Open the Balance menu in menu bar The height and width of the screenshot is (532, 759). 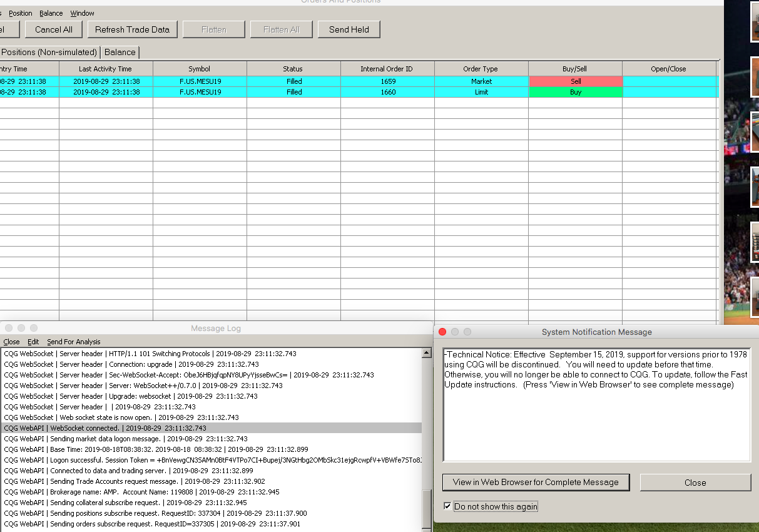[x=51, y=13]
